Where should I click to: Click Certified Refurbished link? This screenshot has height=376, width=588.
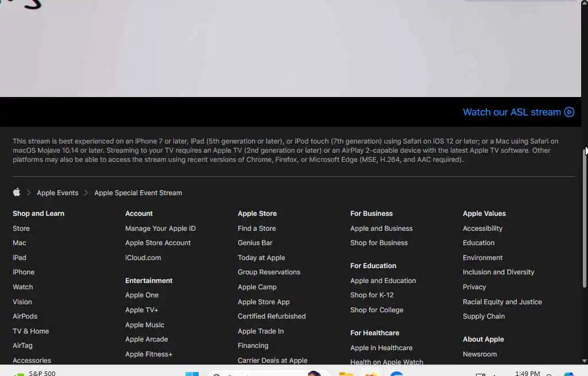pos(272,316)
